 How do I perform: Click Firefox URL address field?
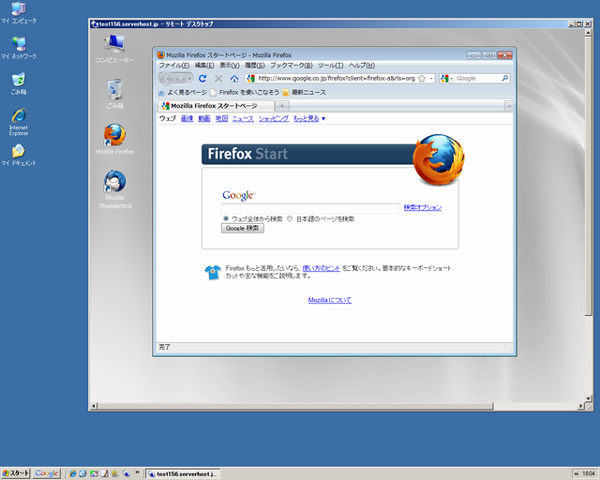pyautogui.click(x=336, y=78)
